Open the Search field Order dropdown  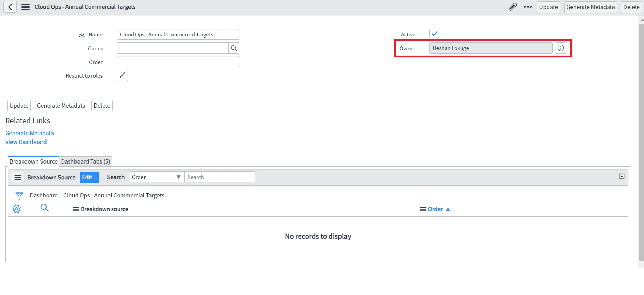click(x=157, y=177)
